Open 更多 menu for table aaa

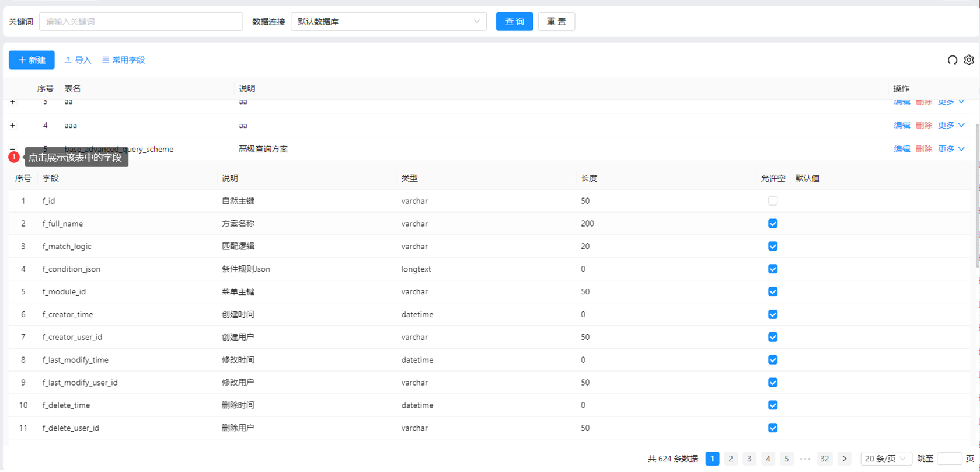tap(951, 126)
